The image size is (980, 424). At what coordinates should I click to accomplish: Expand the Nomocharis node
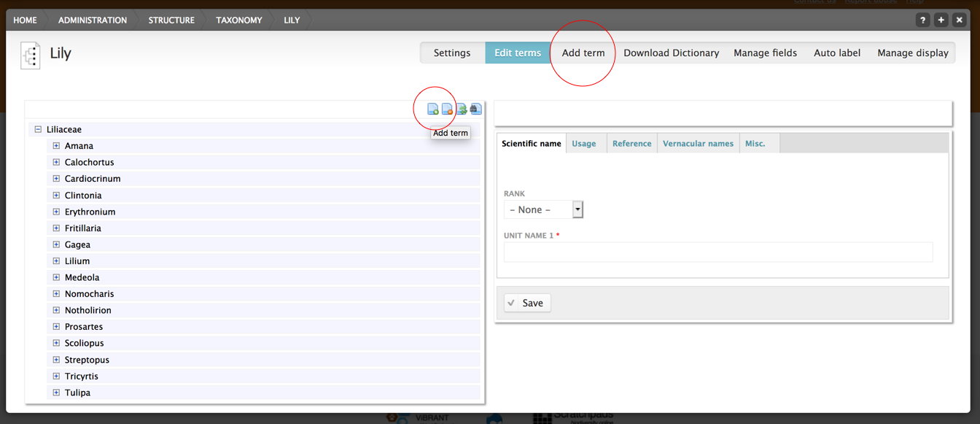point(56,294)
